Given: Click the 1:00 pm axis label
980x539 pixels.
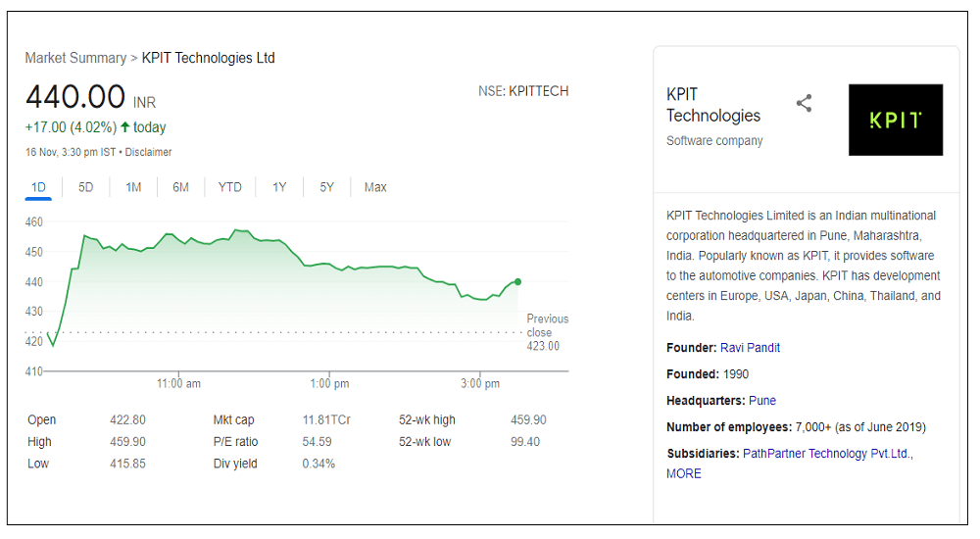Looking at the screenshot, I should pyautogui.click(x=329, y=383).
